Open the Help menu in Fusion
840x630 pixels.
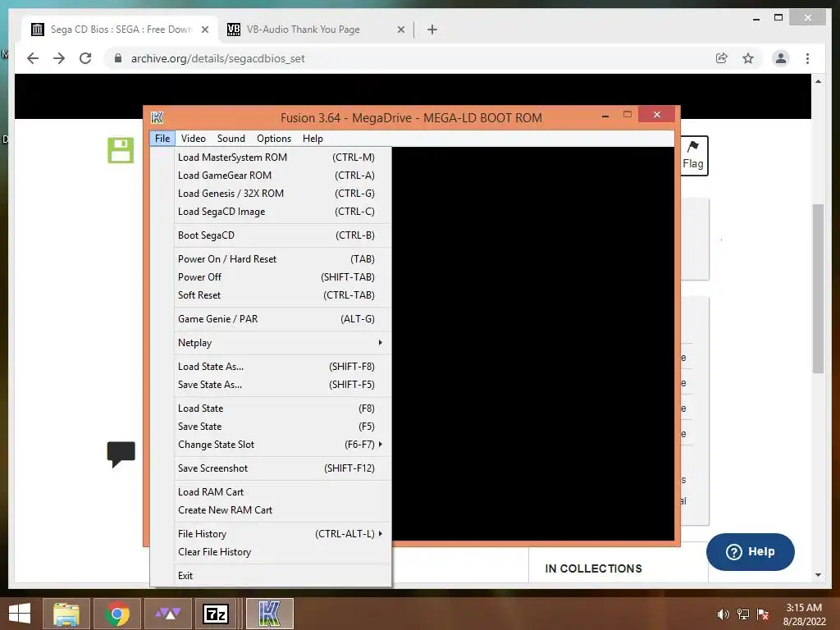pyautogui.click(x=313, y=138)
